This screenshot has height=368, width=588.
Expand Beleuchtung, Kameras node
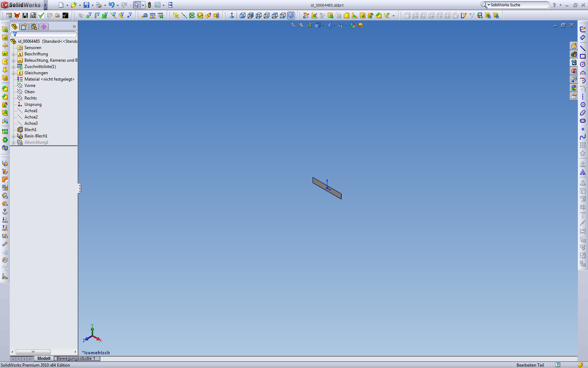13,61
